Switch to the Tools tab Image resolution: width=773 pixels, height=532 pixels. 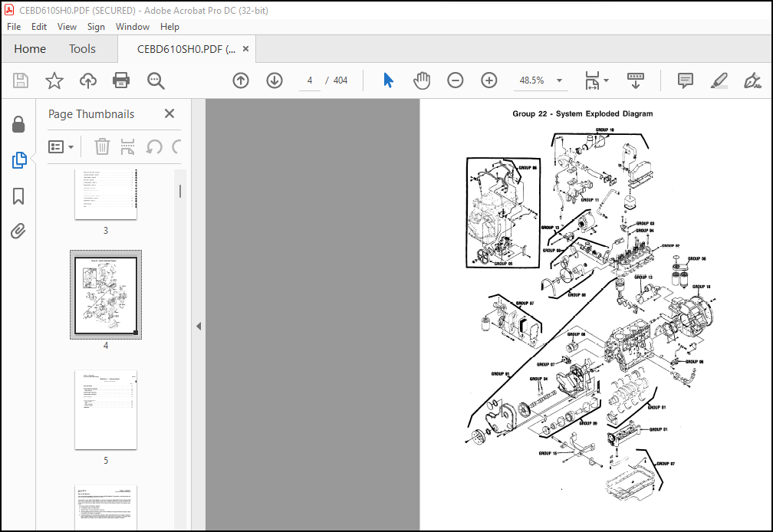82,49
